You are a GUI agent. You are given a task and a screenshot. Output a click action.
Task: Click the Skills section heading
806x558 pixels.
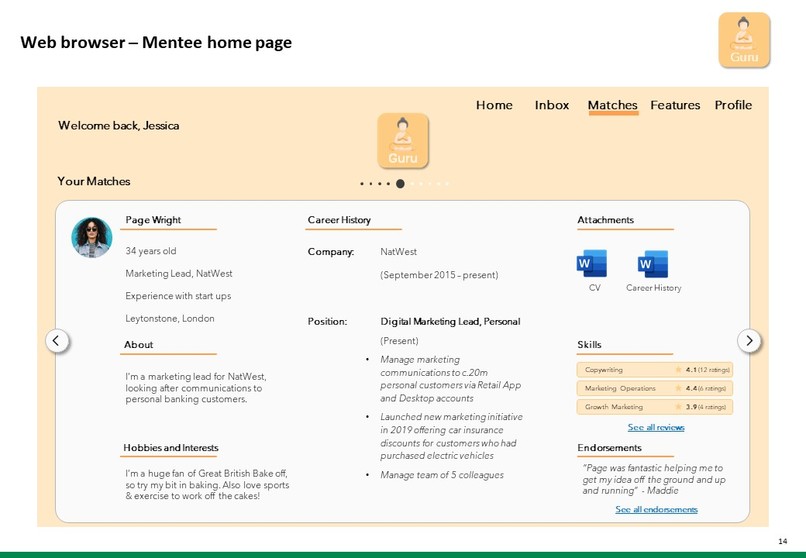tap(589, 345)
